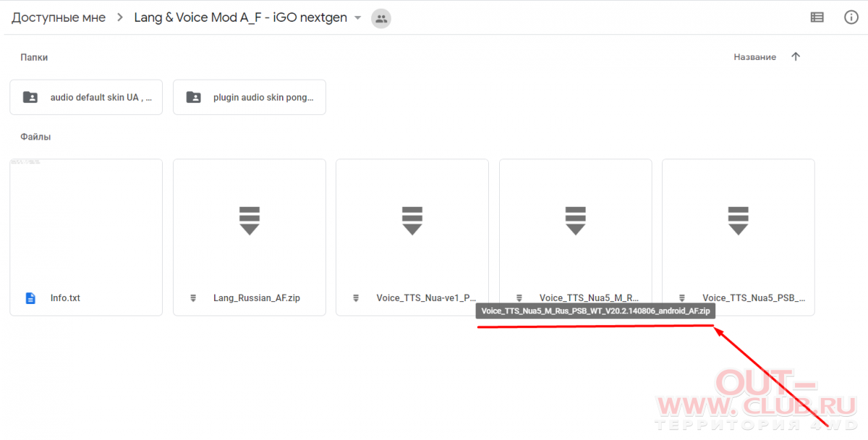
Task: Click the Info.txt preview thumbnail
Action: click(86, 219)
